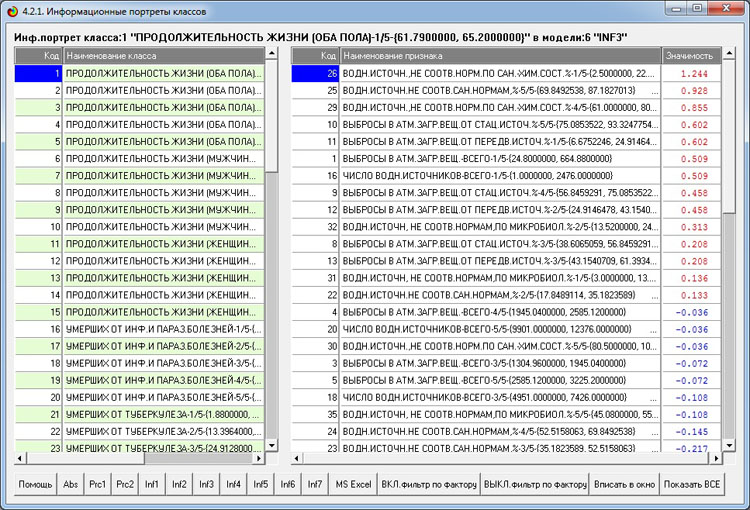Click the Abs button
The width and height of the screenshot is (750, 510).
[x=71, y=484]
